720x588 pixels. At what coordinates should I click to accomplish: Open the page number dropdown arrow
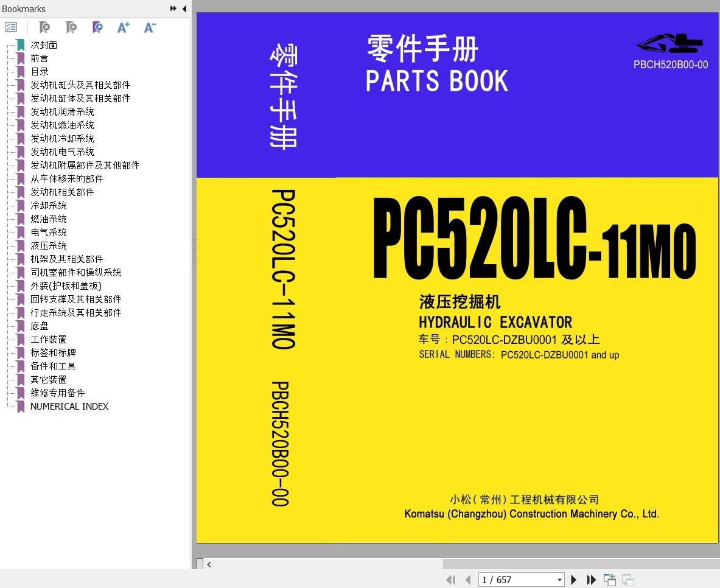point(559,579)
